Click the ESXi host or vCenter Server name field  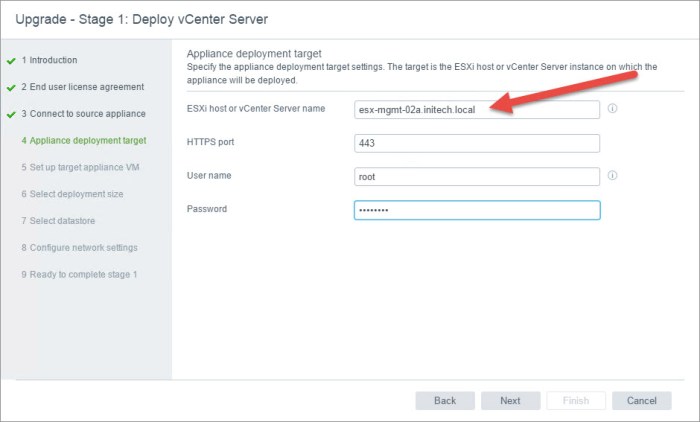point(477,110)
